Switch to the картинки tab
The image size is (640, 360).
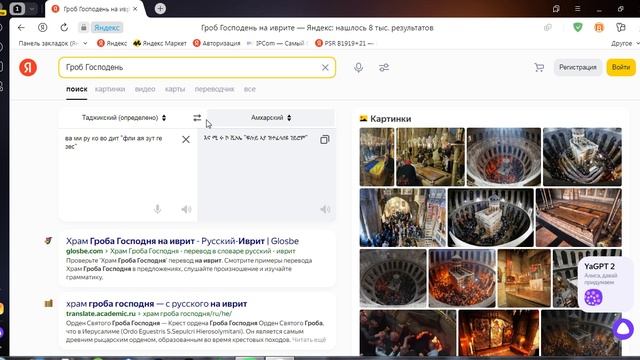coord(110,89)
